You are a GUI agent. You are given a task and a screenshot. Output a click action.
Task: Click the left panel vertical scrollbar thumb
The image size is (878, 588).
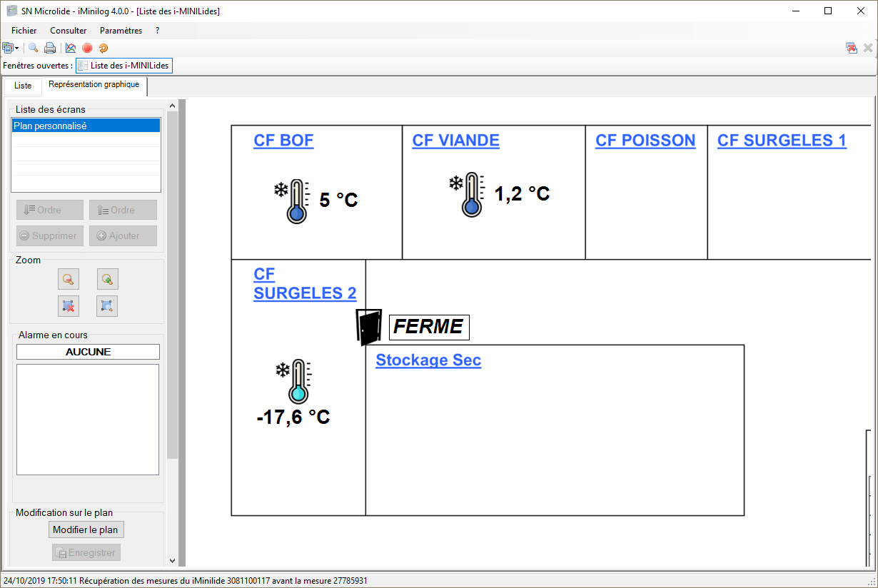click(x=172, y=283)
